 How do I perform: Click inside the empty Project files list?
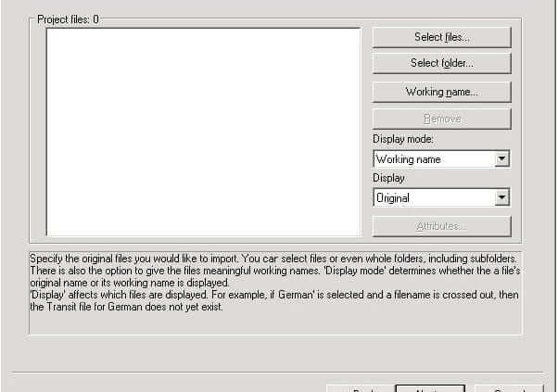[204, 132]
